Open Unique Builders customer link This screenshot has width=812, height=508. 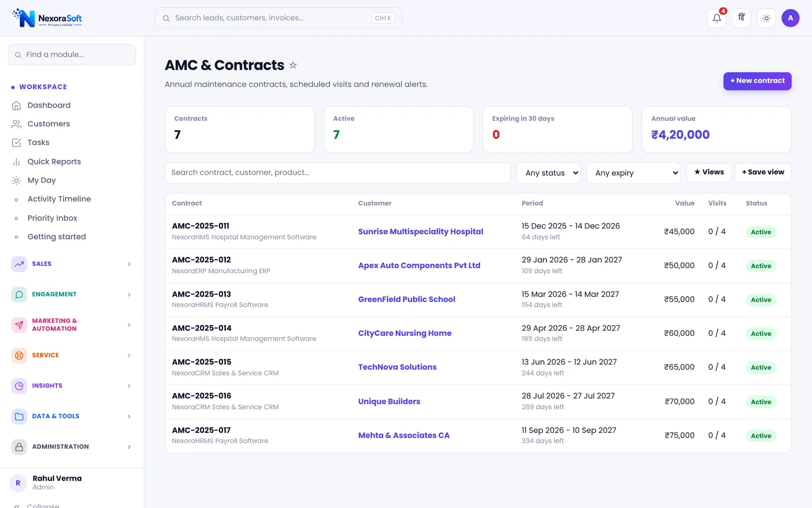click(389, 401)
